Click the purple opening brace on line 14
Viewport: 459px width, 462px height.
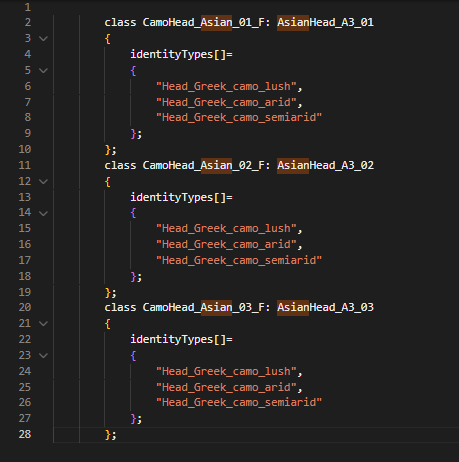pyautogui.click(x=133, y=213)
